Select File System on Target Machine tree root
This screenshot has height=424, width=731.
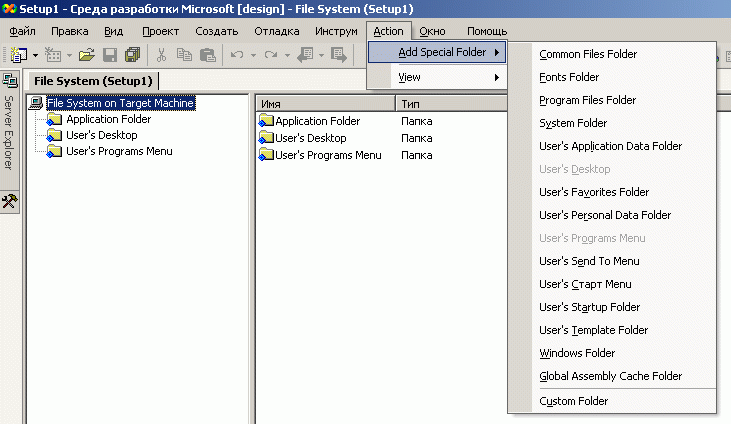[120, 103]
